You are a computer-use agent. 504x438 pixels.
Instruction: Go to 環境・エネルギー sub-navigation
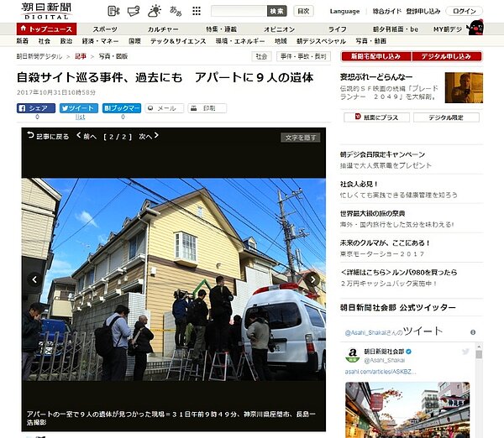pos(240,41)
